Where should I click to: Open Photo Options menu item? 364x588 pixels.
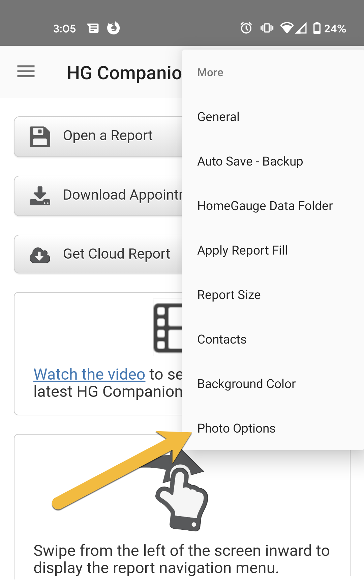[x=236, y=429]
